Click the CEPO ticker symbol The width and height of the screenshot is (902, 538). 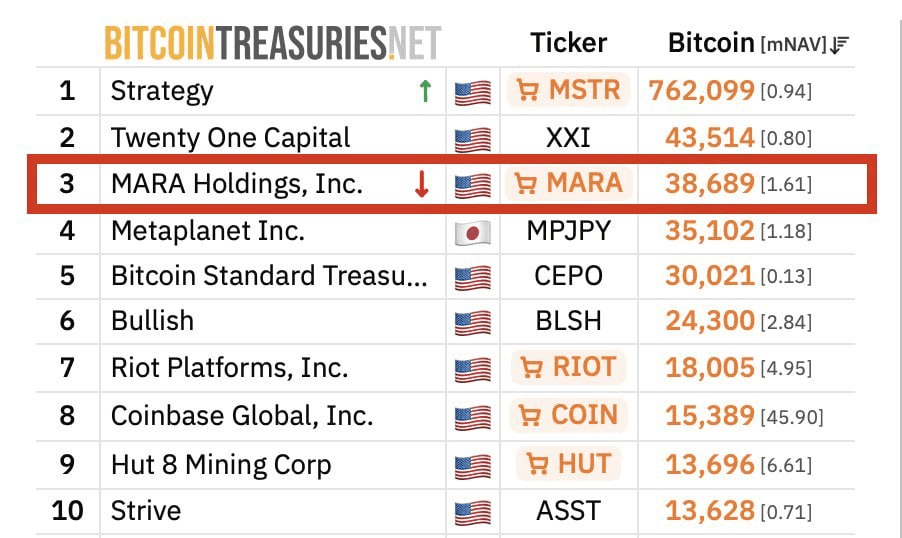tap(568, 276)
